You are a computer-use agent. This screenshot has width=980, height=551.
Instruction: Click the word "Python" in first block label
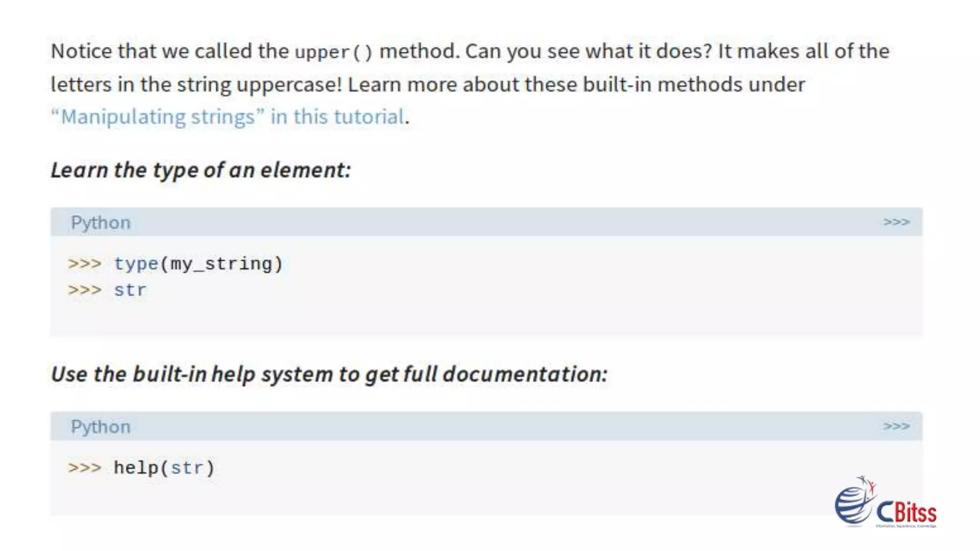pos(100,223)
